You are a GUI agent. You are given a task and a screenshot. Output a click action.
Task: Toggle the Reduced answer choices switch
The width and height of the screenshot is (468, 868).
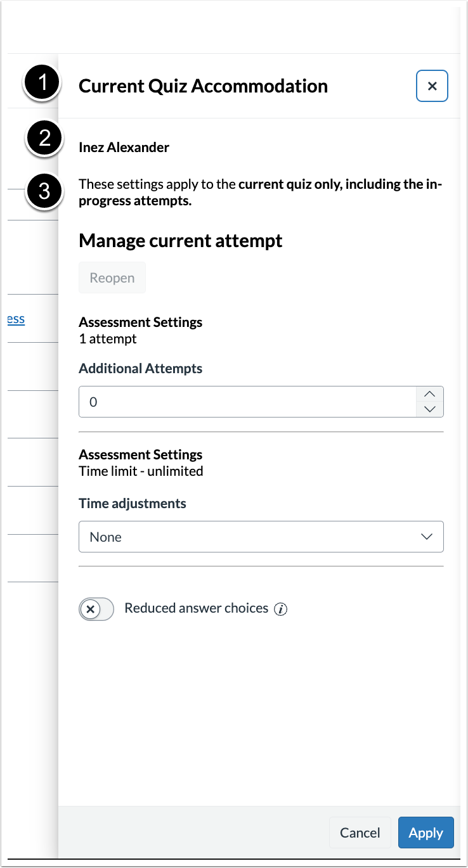[96, 609]
